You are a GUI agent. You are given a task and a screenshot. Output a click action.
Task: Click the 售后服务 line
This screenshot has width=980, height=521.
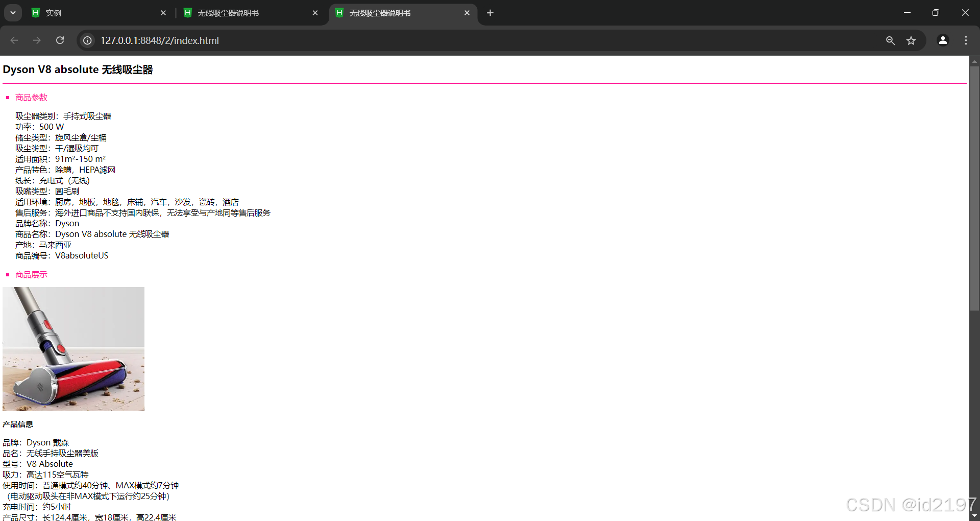click(143, 212)
